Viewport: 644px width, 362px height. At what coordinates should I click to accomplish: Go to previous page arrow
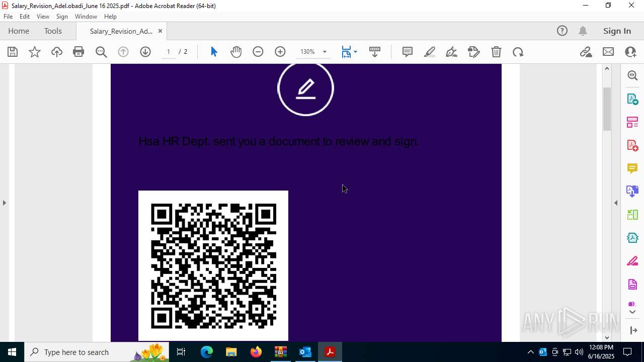[x=123, y=52]
